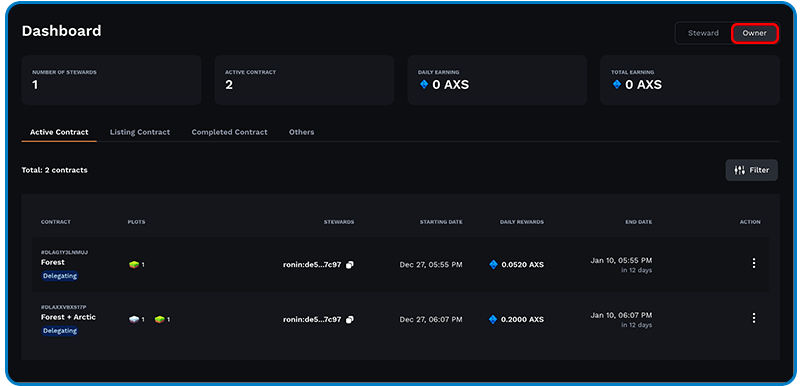The height and width of the screenshot is (386, 800).
Task: Click the forest plot icon in Forest row
Action: click(x=134, y=265)
